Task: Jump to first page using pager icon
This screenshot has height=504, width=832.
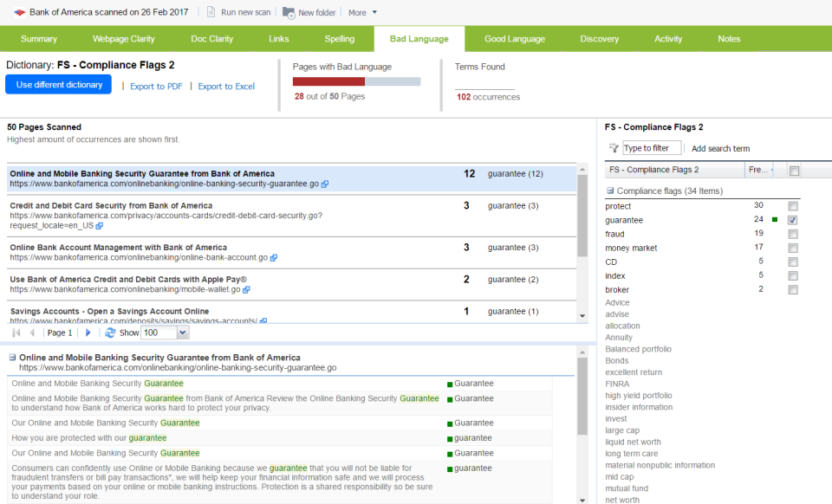Action: coord(16,333)
